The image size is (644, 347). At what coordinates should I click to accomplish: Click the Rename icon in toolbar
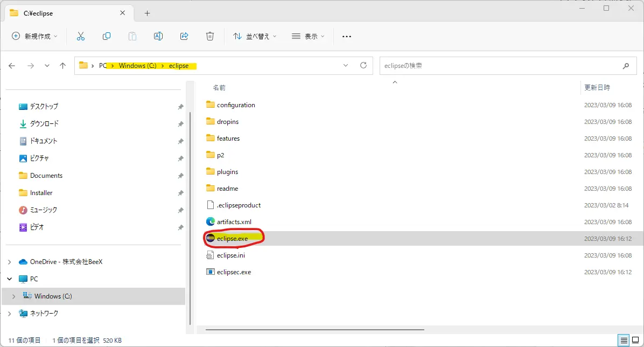[158, 36]
